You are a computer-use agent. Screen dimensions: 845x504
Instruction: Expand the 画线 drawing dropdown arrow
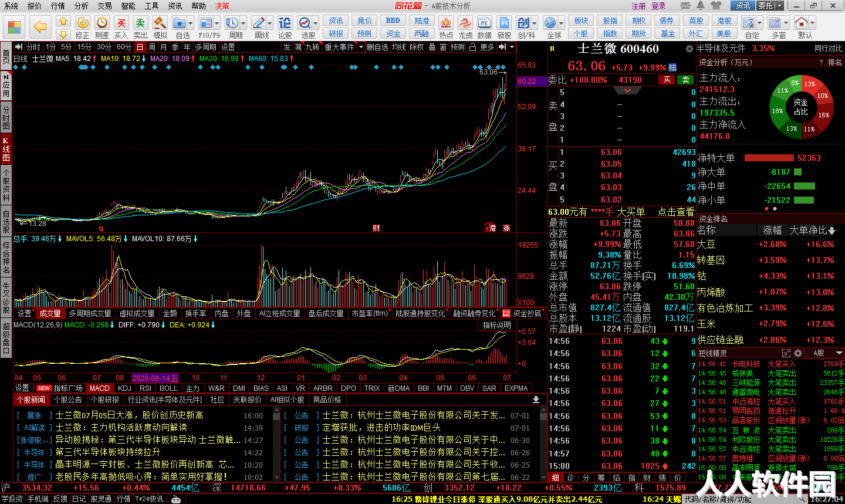click(270, 23)
